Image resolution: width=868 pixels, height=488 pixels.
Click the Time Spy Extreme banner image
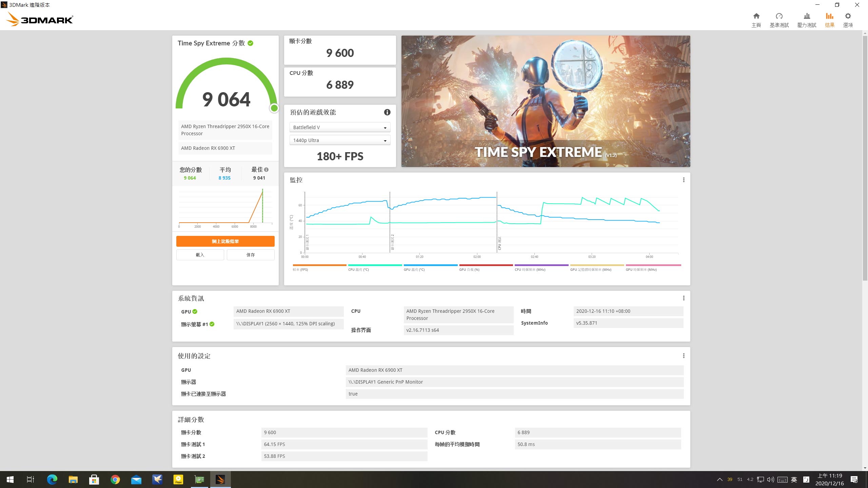546,101
